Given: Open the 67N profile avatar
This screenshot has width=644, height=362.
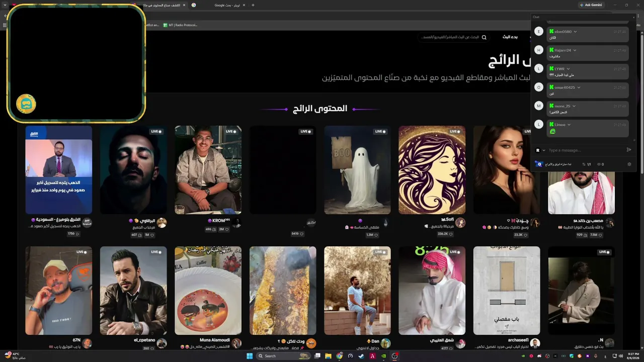Looking at the screenshot, I should point(87,343).
